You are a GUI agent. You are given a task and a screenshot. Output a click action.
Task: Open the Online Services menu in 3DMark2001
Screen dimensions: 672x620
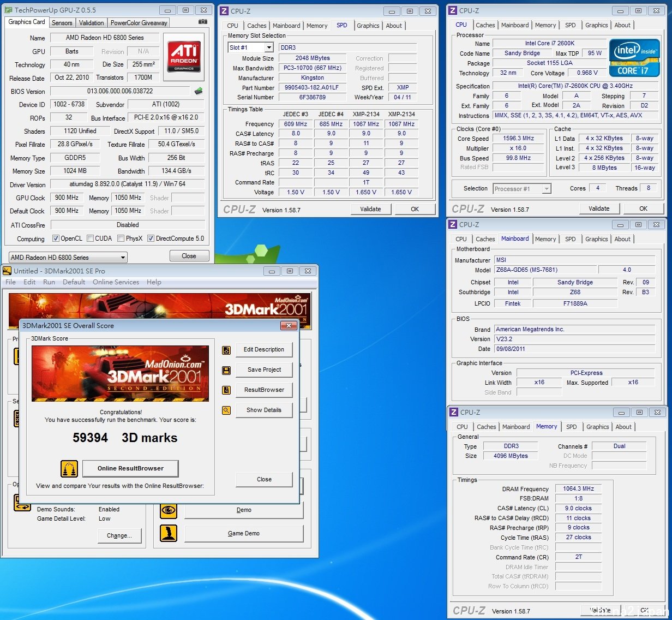[x=116, y=282]
